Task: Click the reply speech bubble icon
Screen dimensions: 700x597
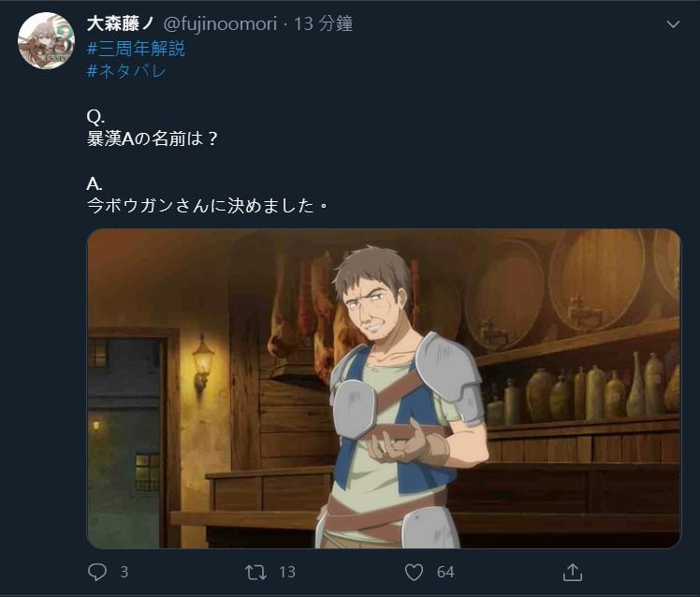Action: point(97,572)
